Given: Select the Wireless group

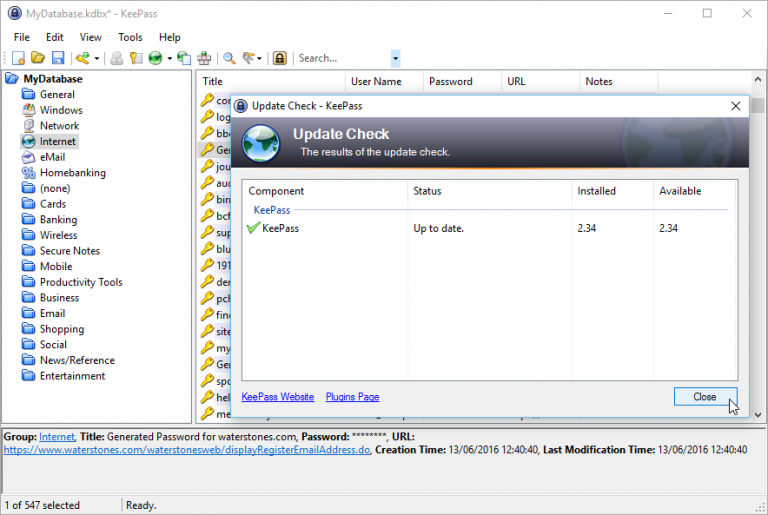Looking at the screenshot, I should coord(58,235).
